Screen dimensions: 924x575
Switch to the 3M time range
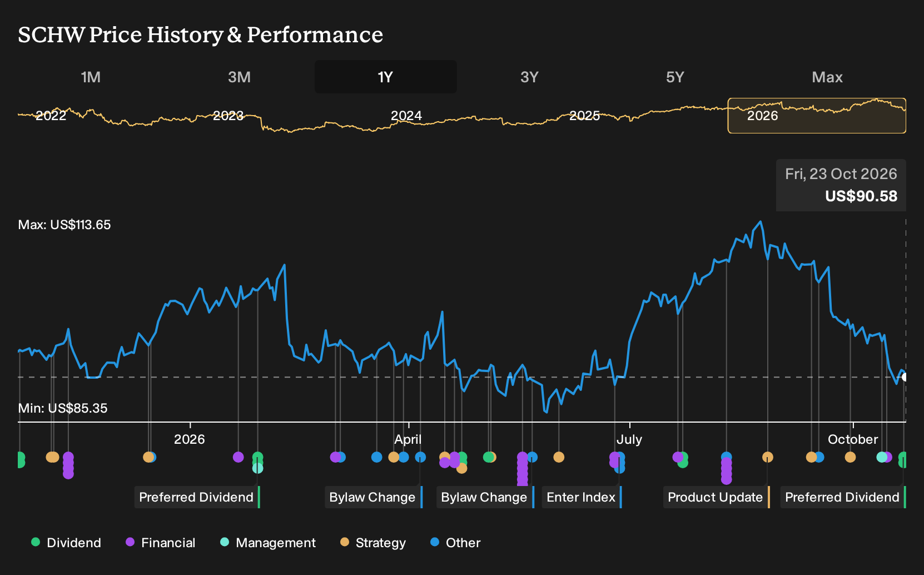pos(239,77)
